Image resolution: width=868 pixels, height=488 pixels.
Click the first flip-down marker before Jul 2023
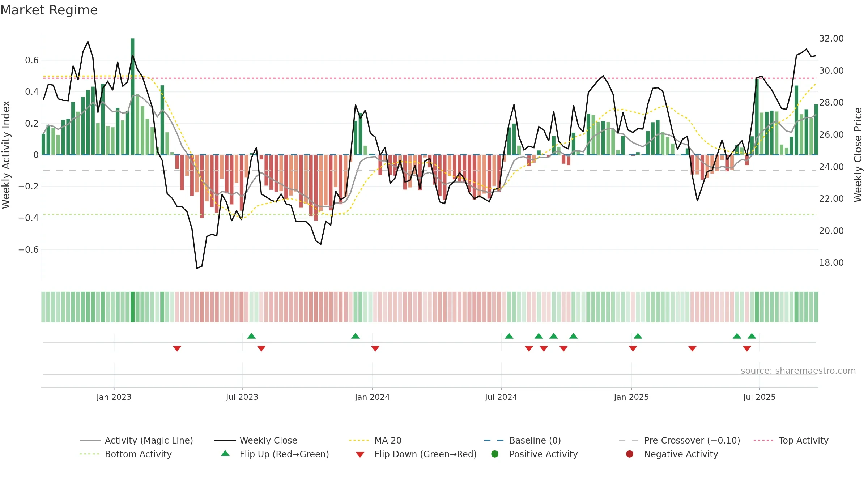point(177,348)
